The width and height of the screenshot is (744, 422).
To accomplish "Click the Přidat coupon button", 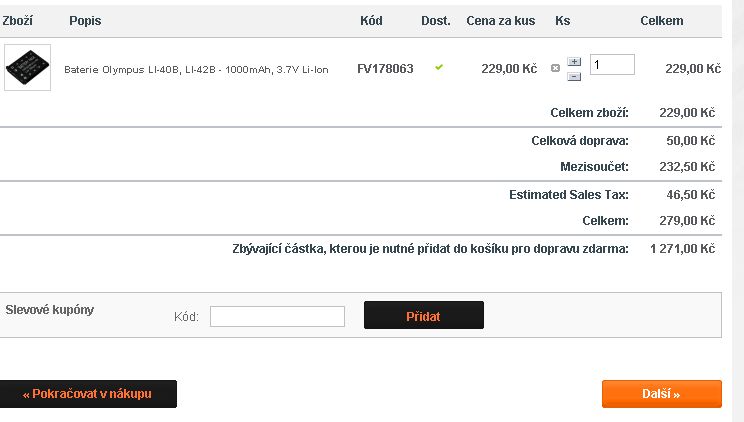I will [424, 315].
